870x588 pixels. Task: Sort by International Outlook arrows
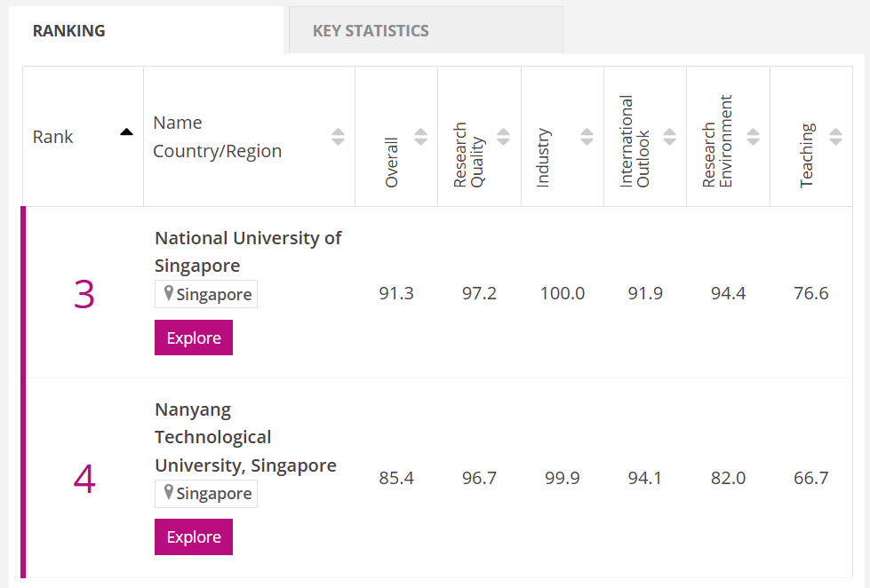(x=670, y=137)
